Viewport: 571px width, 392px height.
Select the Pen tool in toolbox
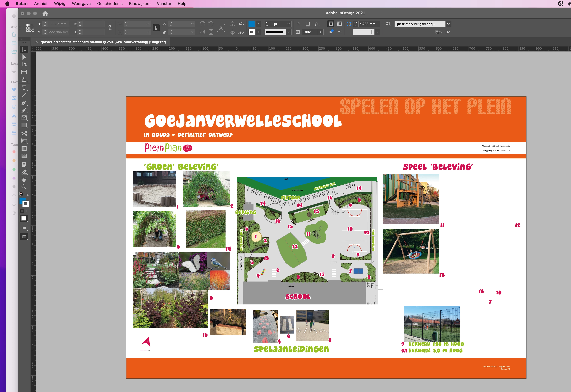[24, 103]
